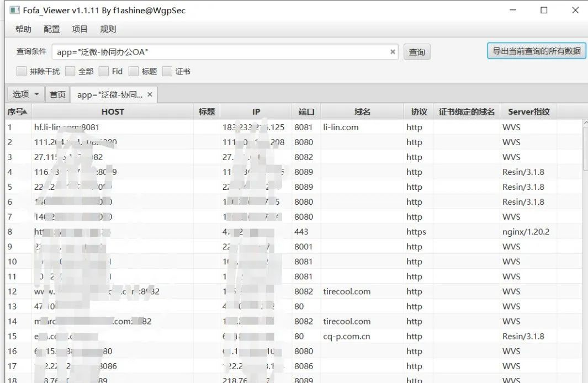This screenshot has width=588, height=383.
Task: Select Resin/3.1.8 in row 6
Action: click(523, 201)
